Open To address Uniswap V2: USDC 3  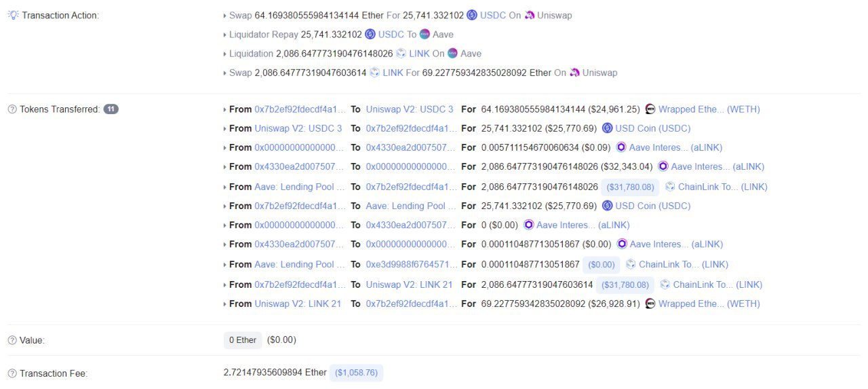[410, 109]
